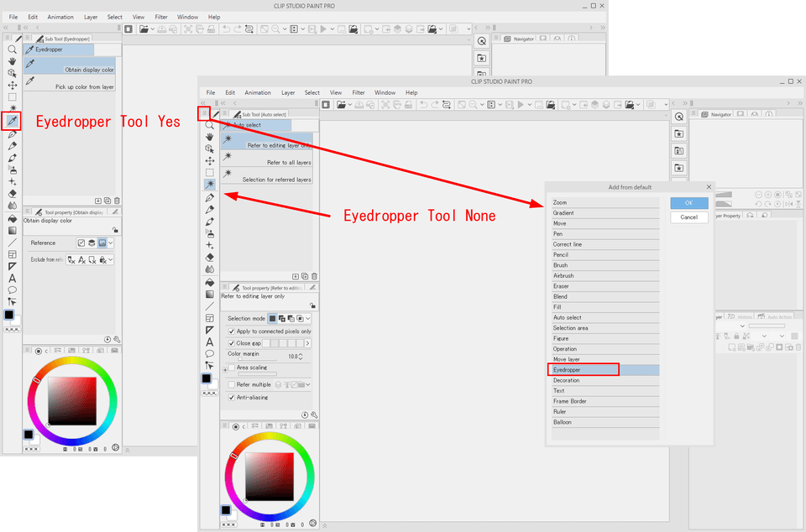Viewport: 806px width, 532px height.
Task: Select Eyedropper tool in back window palette
Action: [x=11, y=121]
